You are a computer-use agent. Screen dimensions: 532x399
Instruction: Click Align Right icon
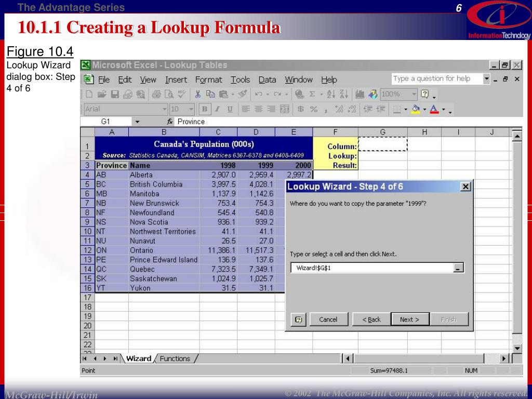click(x=271, y=109)
